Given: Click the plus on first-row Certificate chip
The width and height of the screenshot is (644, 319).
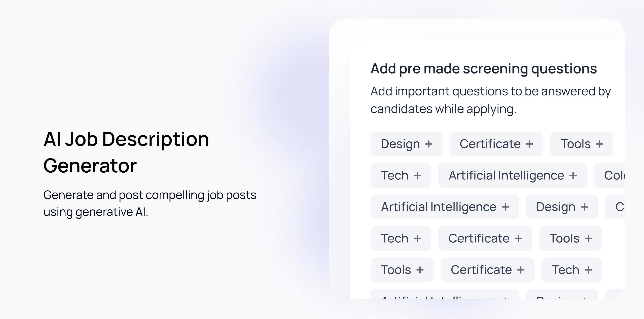Looking at the screenshot, I should [x=529, y=144].
